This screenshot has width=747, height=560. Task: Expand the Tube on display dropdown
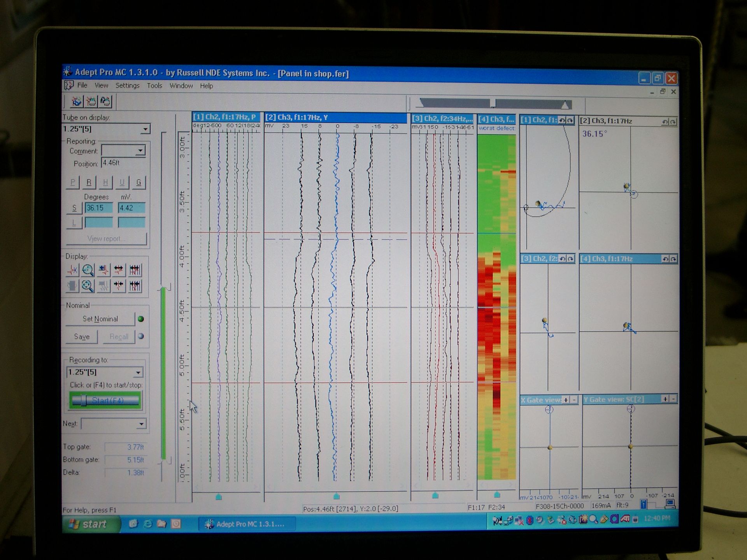click(x=145, y=129)
